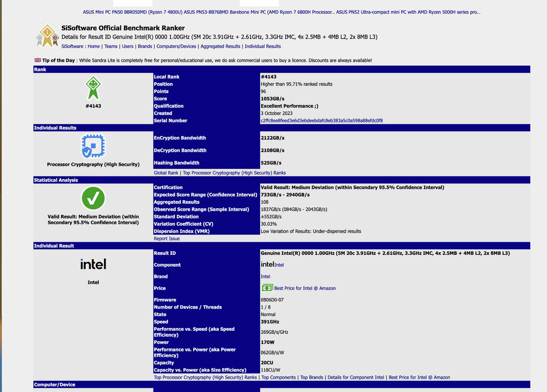Open the Aggregated Results navigation link

point(221,46)
